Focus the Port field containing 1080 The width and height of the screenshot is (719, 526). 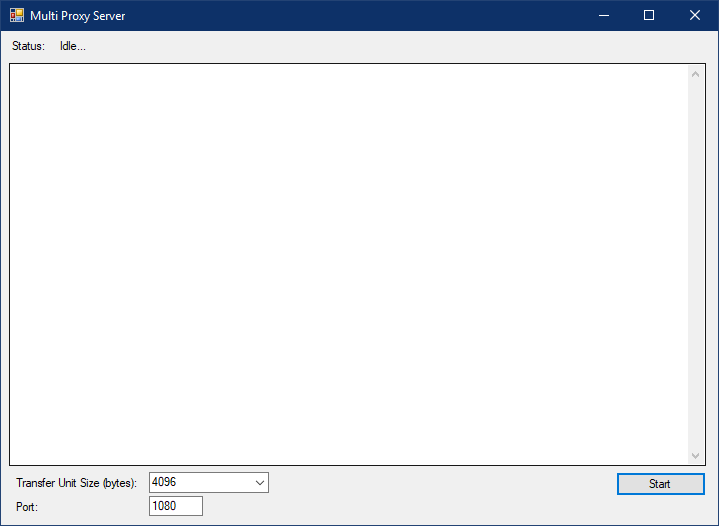point(175,506)
